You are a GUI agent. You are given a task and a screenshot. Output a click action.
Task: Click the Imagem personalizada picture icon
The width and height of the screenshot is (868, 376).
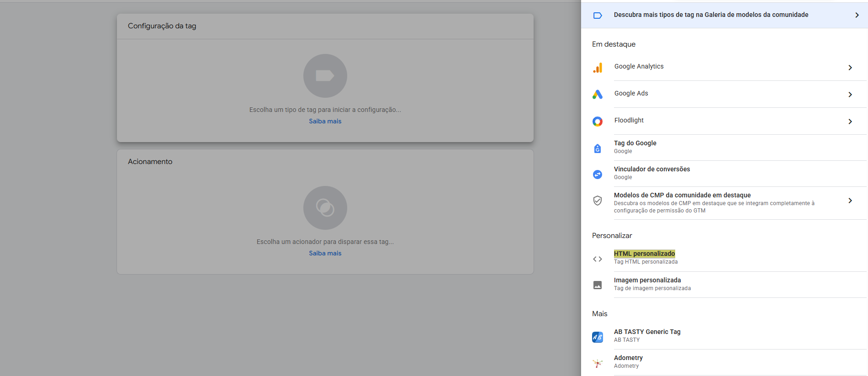pos(598,285)
